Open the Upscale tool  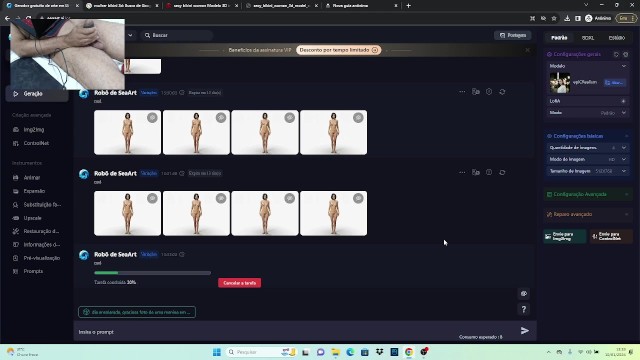[32, 218]
